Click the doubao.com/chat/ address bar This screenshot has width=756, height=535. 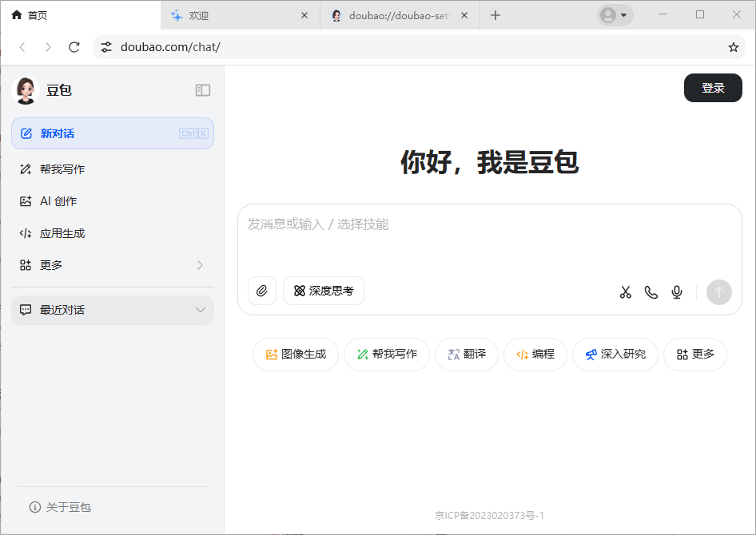point(420,47)
